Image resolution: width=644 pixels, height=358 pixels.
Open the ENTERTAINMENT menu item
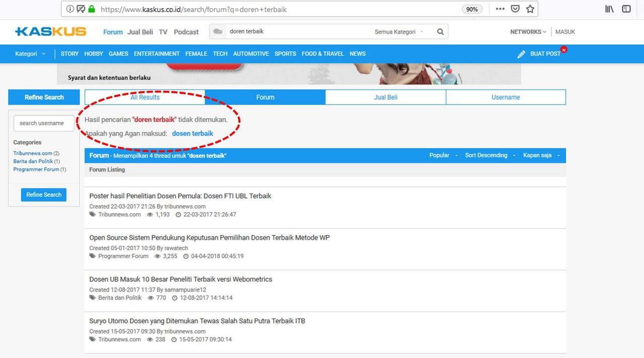156,54
